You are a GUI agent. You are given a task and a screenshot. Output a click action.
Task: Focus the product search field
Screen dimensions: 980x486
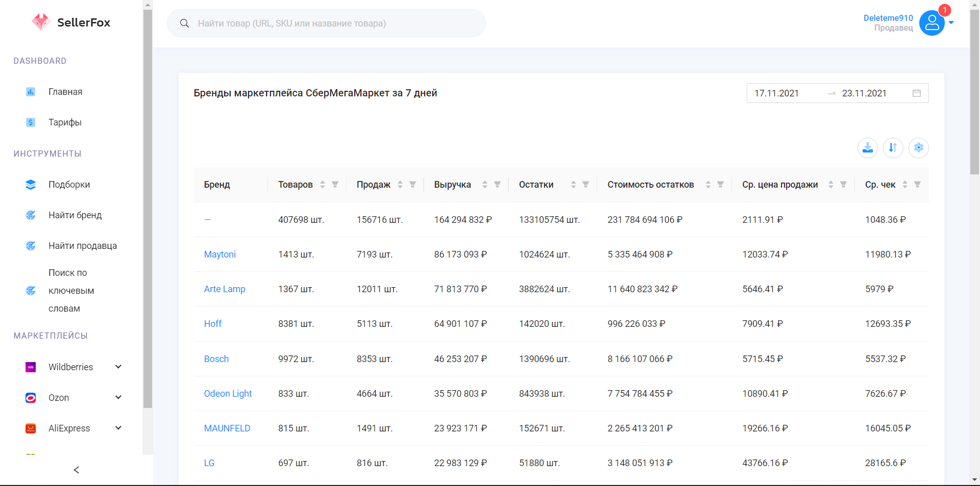pyautogui.click(x=326, y=23)
